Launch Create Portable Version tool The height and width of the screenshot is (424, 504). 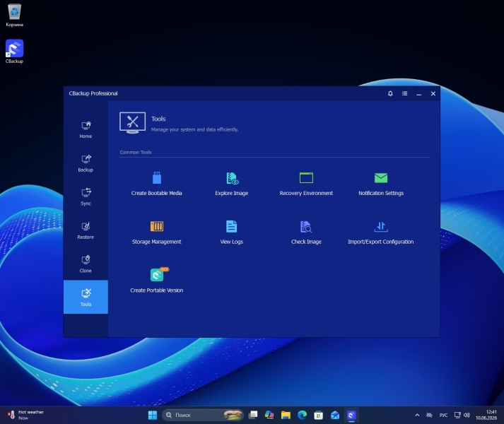(x=156, y=281)
